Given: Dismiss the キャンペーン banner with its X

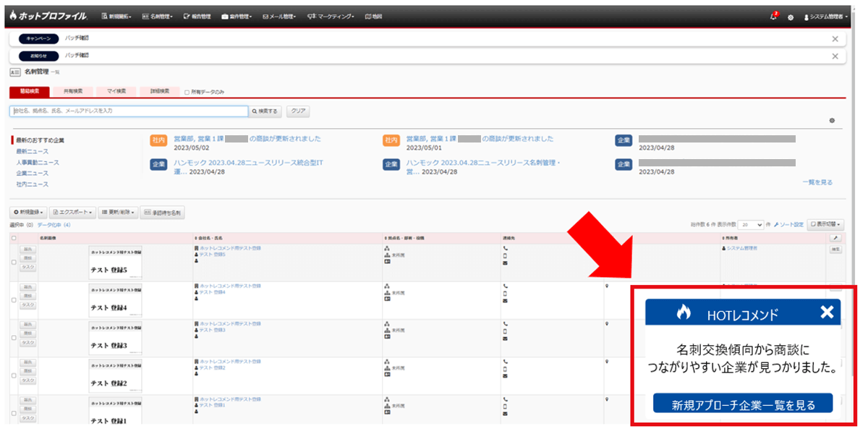Looking at the screenshot, I should [x=835, y=39].
